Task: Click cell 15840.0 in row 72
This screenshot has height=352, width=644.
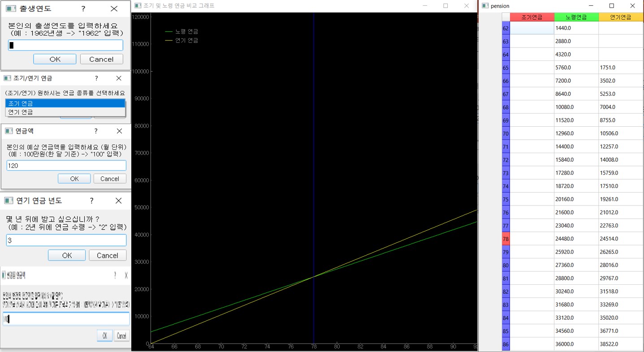Action: click(x=576, y=160)
